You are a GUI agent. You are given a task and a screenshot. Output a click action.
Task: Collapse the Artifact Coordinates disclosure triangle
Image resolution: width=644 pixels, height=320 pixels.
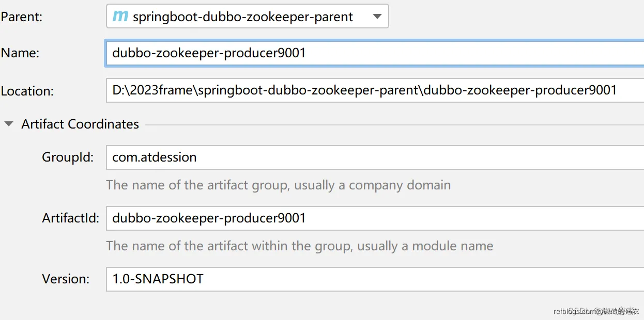point(9,124)
